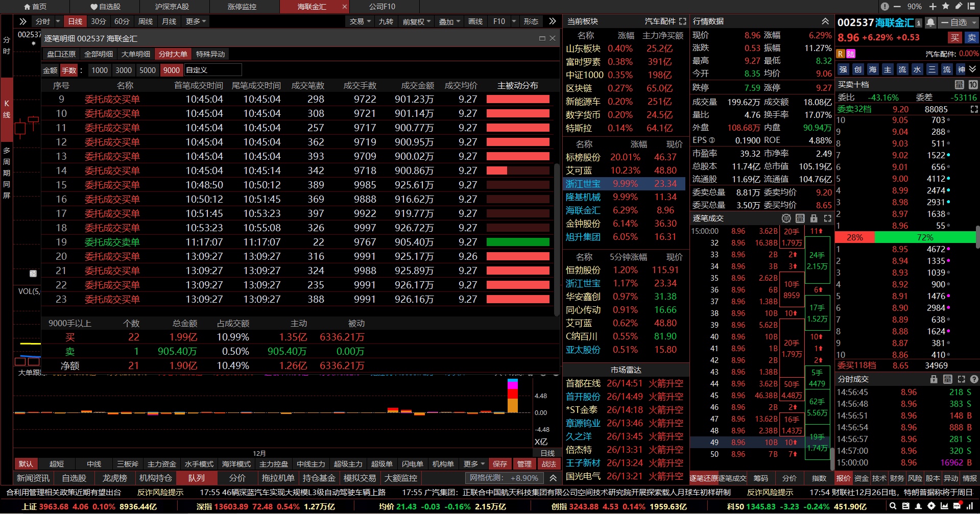Click the pencil edit icon in top bar
This screenshot has width=980, height=514.
click(x=958, y=6)
